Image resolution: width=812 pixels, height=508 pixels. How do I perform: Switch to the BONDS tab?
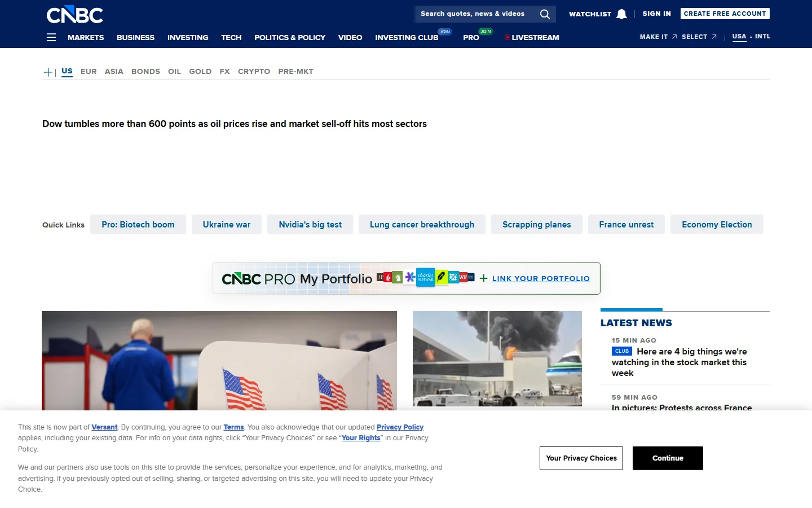(145, 72)
